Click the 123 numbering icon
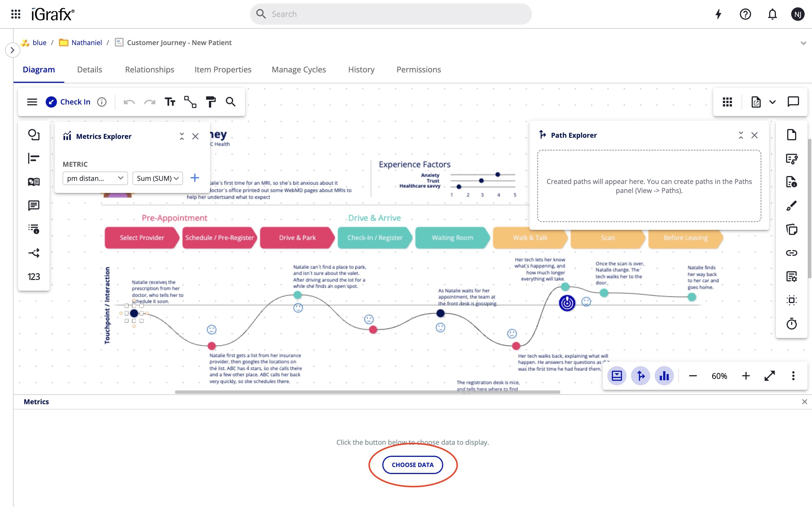 point(34,277)
